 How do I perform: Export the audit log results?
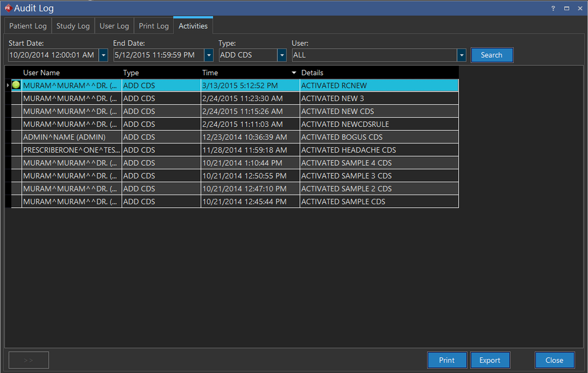490,360
